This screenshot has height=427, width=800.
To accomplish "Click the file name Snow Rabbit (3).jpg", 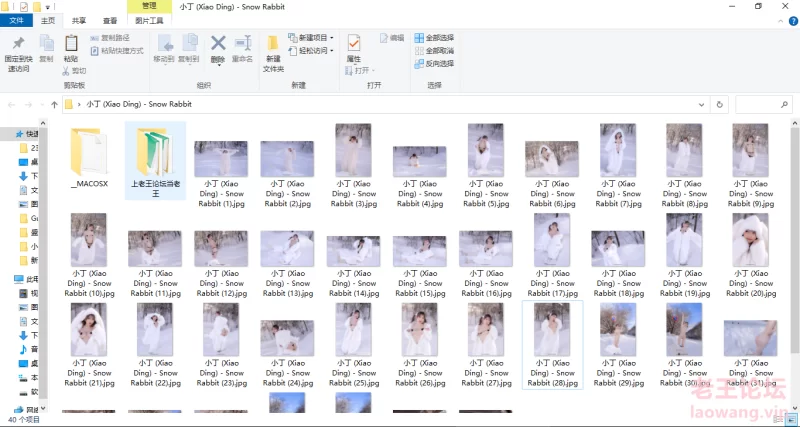I will pyautogui.click(x=354, y=194).
